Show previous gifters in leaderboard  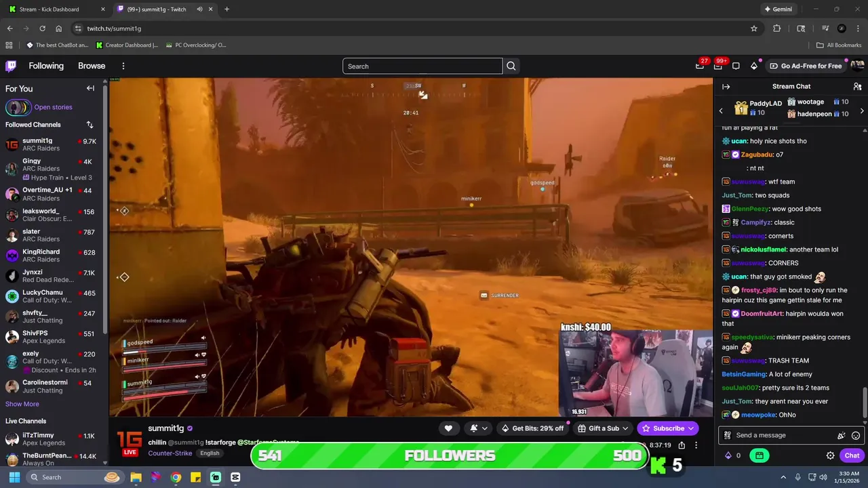(721, 110)
